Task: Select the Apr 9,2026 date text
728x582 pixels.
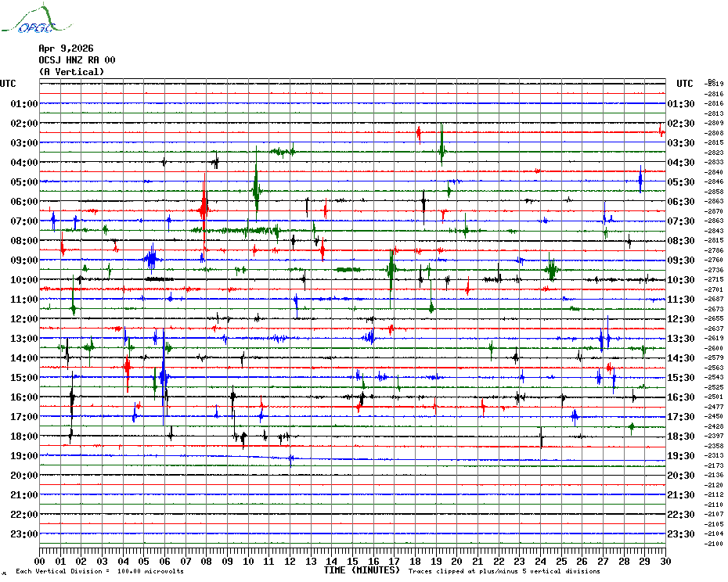Action: click(65, 48)
